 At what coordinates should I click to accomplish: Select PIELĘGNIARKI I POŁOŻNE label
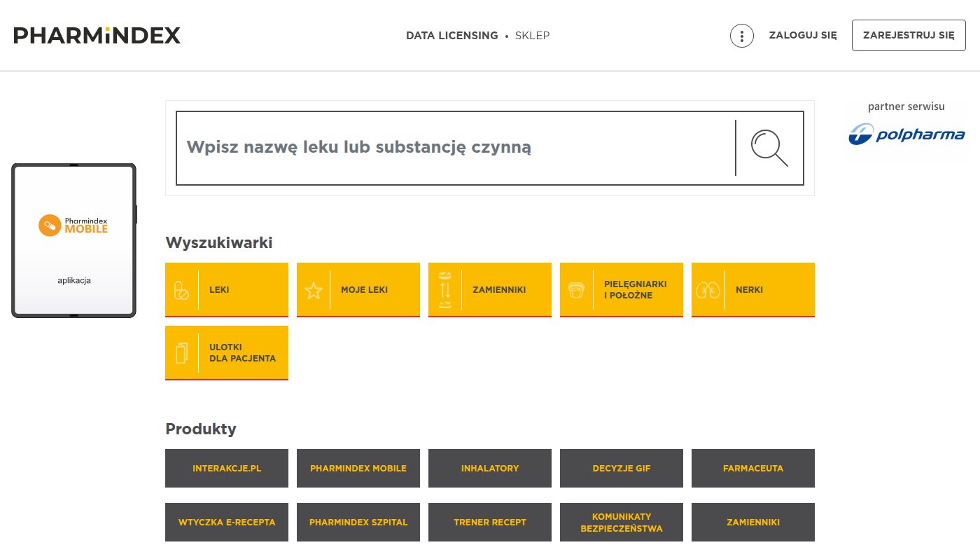coord(635,290)
